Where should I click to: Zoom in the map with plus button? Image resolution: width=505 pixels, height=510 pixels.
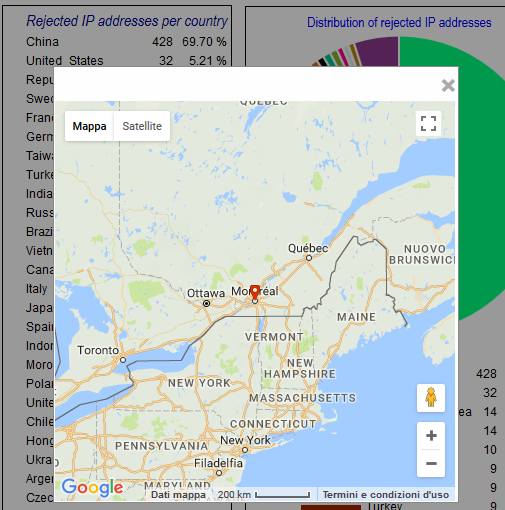[431, 435]
